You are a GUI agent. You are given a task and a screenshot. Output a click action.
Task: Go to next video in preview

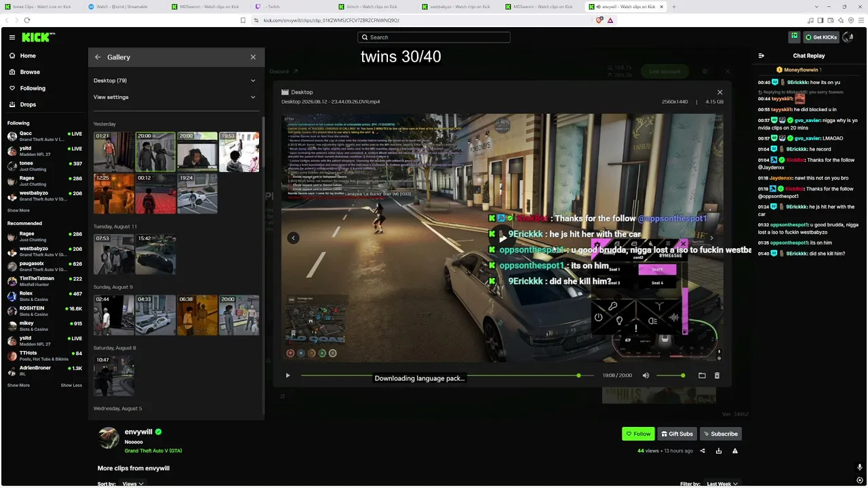(x=711, y=238)
